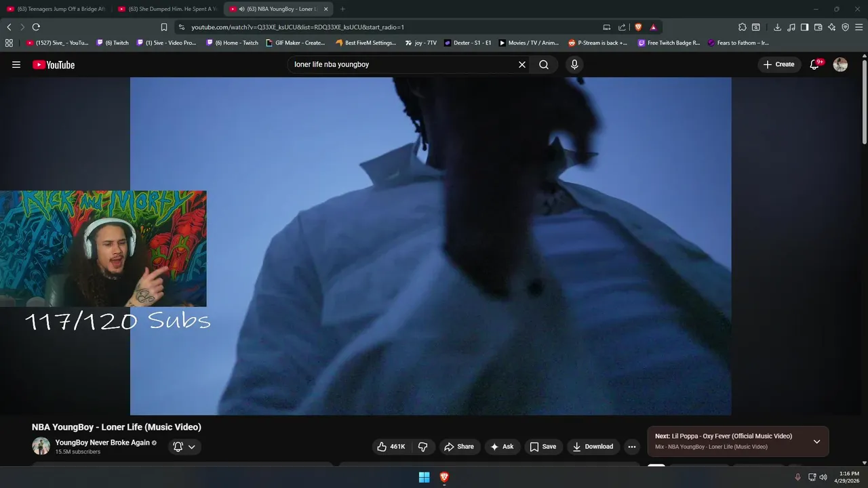Click the YouTube search magnifier button
The image size is (868, 488).
coord(544,64)
